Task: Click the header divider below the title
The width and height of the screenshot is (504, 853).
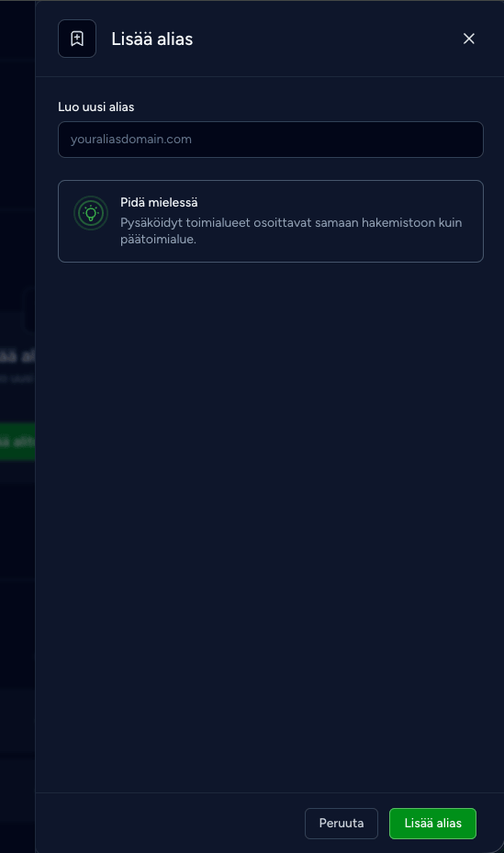Action: [270, 77]
